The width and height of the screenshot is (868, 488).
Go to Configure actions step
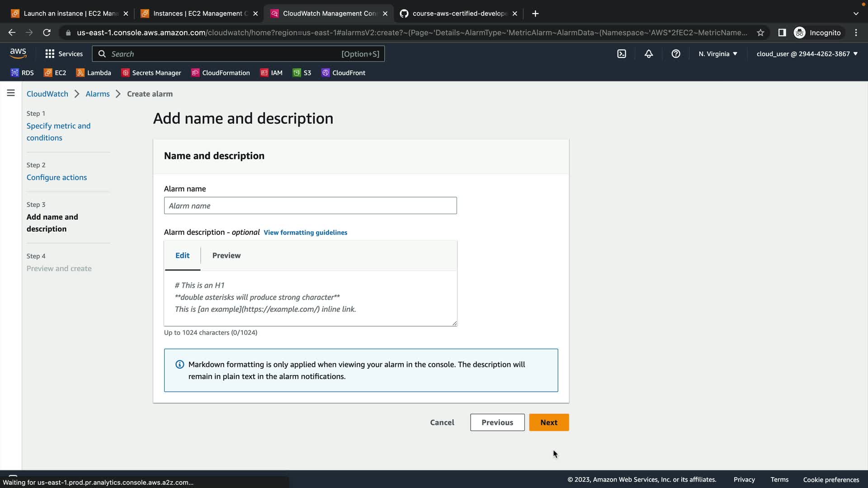57,177
